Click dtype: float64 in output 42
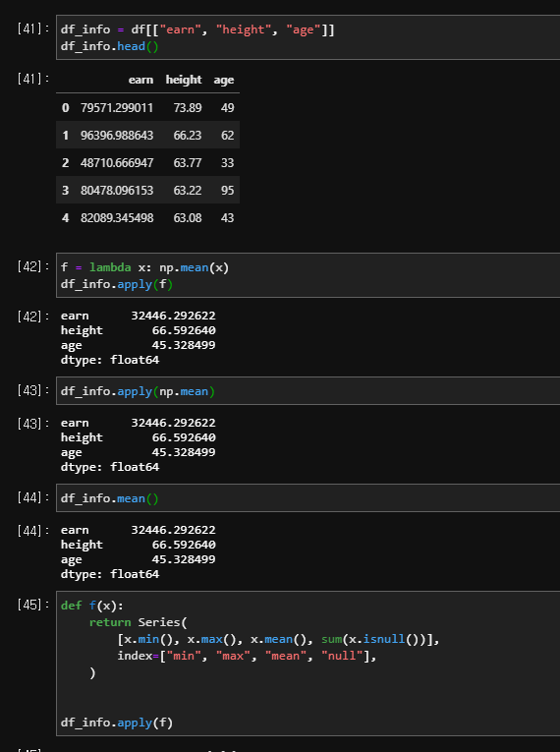This screenshot has height=752, width=560. tap(110, 360)
